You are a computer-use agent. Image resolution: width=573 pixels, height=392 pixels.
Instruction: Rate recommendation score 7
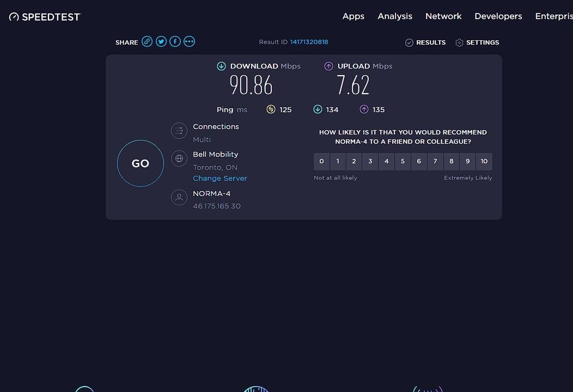coord(435,162)
